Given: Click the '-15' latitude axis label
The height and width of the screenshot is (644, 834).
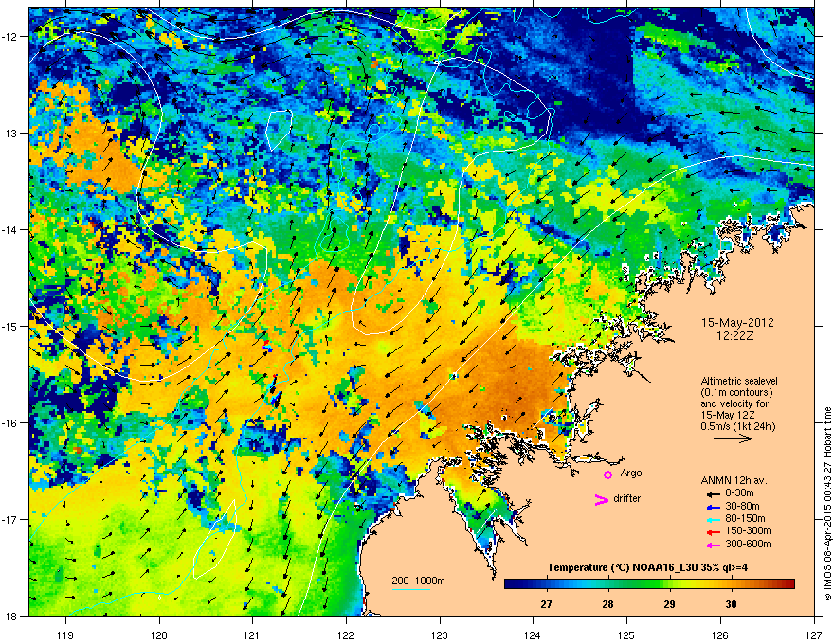Looking at the screenshot, I should 10,326.
